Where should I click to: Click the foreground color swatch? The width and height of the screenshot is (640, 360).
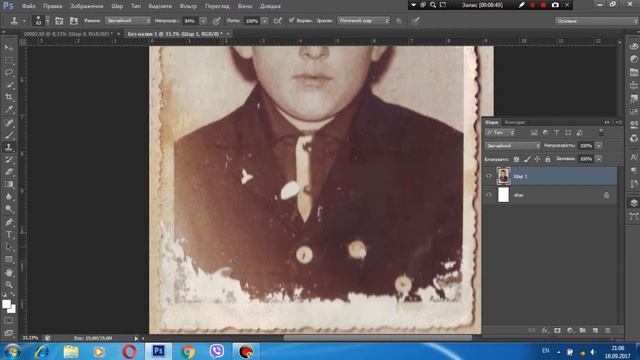click(x=6, y=304)
